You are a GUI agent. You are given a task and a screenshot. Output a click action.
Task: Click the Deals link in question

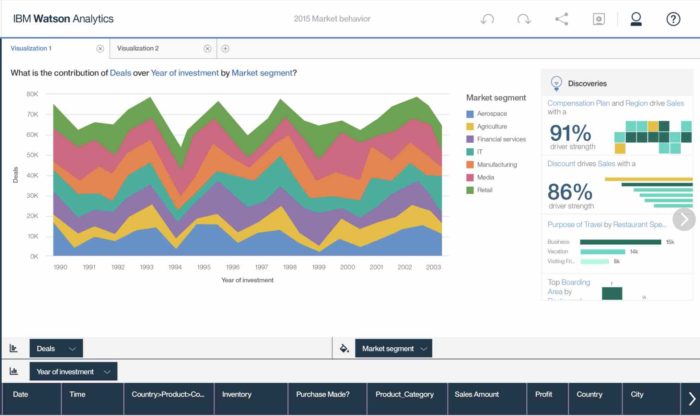click(121, 73)
